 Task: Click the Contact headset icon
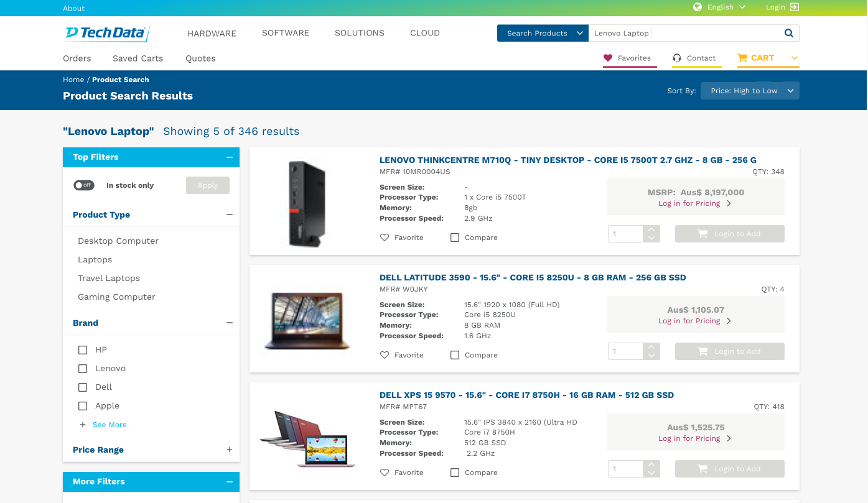[x=677, y=58]
